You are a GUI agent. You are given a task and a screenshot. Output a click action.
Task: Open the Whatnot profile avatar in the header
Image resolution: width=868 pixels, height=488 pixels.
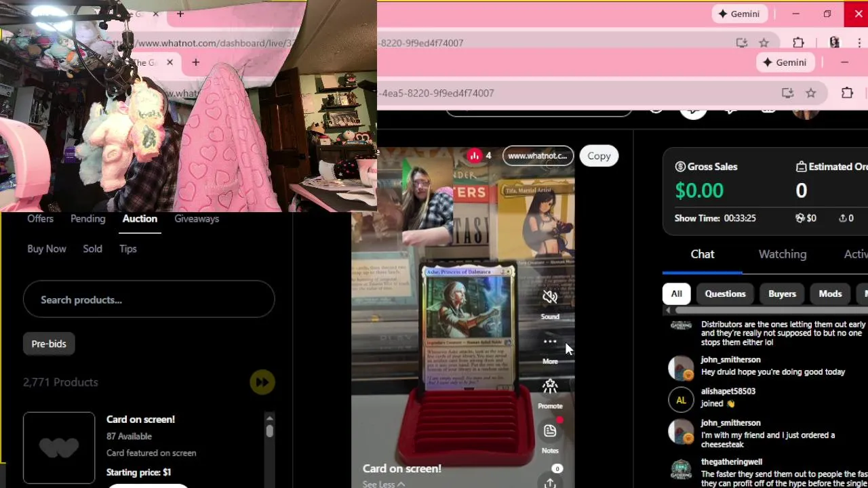click(806, 114)
